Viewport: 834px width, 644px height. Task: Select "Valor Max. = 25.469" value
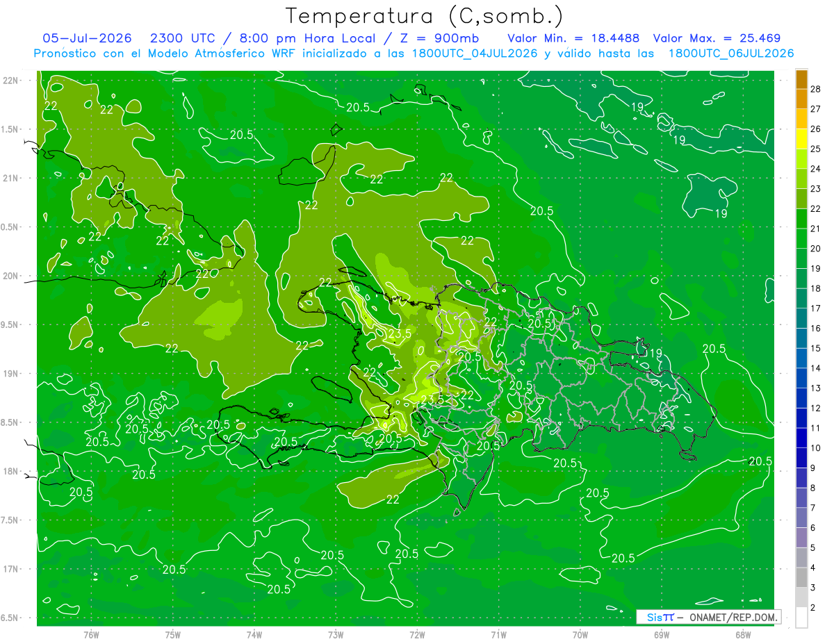[718, 38]
